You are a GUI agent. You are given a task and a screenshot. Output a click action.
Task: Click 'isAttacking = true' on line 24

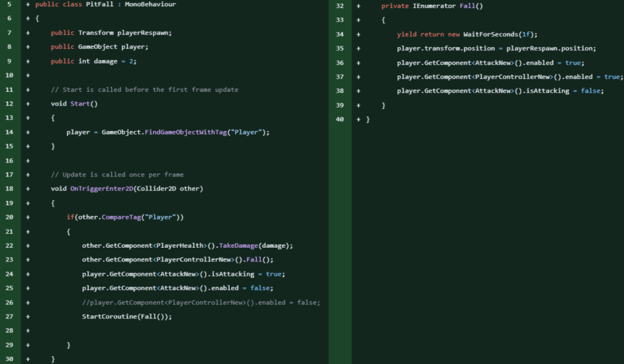tap(246, 274)
